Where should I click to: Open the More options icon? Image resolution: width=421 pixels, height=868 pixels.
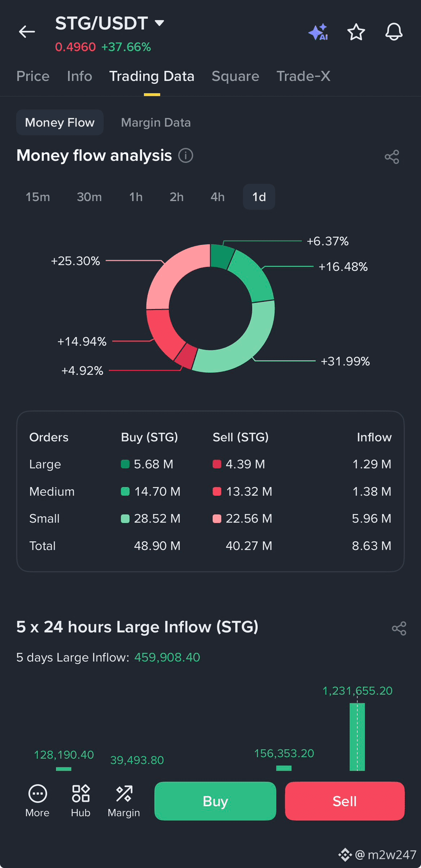click(38, 801)
